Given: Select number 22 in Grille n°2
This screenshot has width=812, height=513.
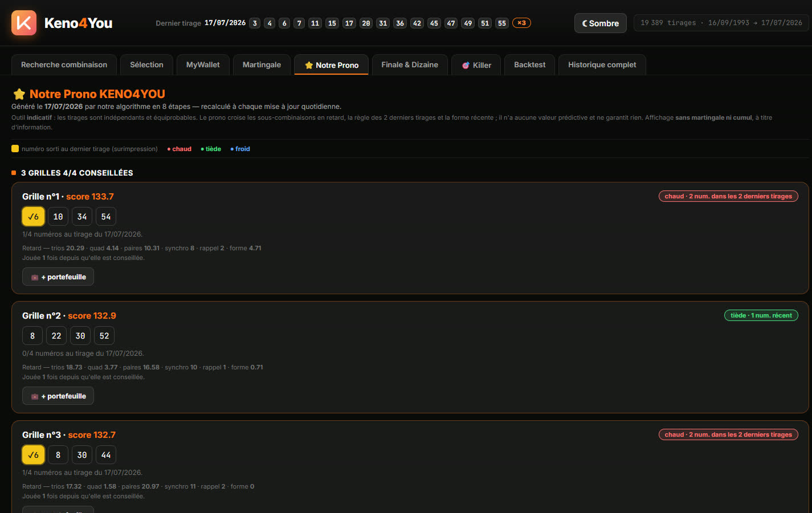Looking at the screenshot, I should tap(56, 336).
